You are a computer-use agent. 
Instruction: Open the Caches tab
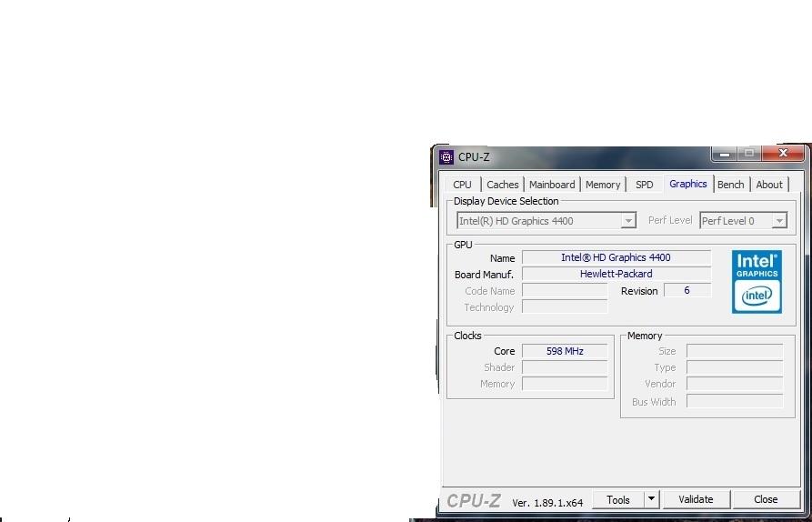pyautogui.click(x=502, y=185)
